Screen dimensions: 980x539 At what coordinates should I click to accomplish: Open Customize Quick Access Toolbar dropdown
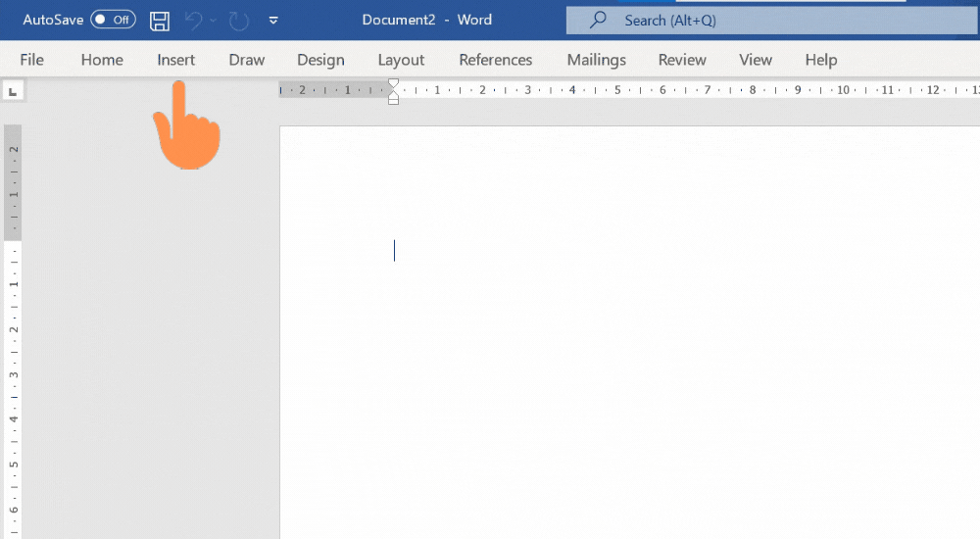click(x=273, y=20)
